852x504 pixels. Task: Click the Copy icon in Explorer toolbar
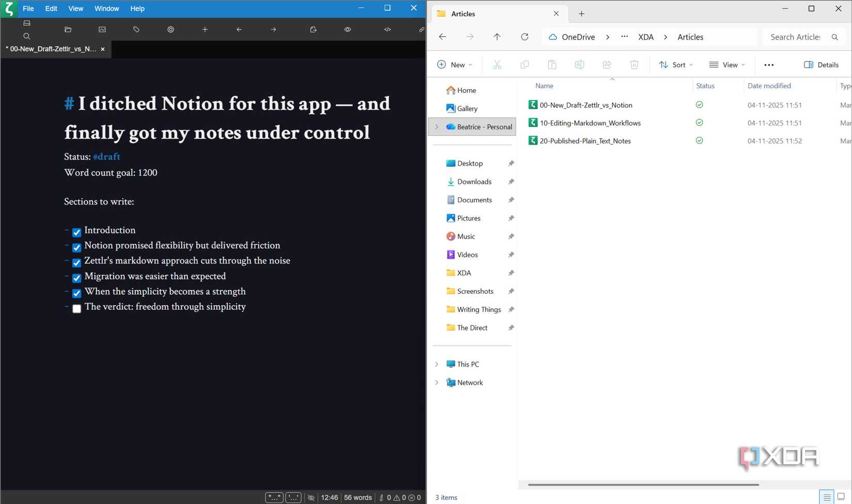tap(525, 65)
